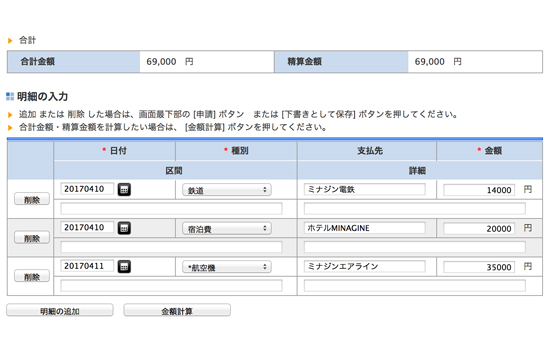Viewport: 548px width, 360px height.
Task: Open calendar picker for ミナジン電鉄 row
Action: 124,189
